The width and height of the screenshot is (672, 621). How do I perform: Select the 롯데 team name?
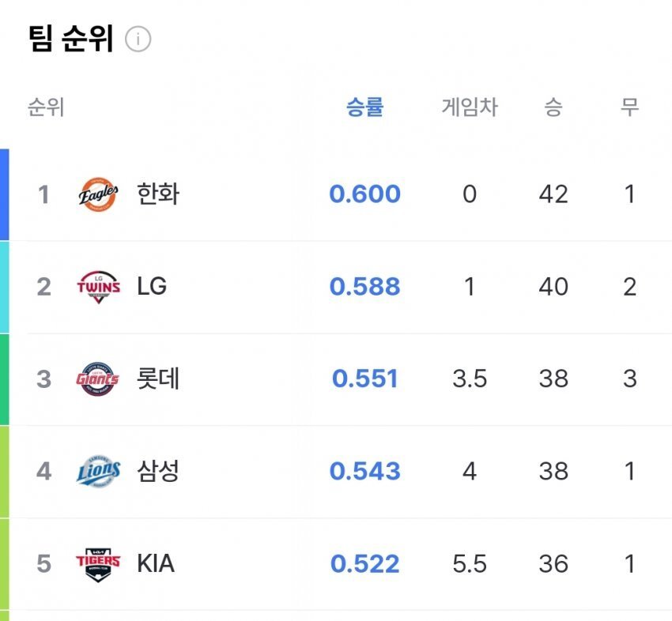tap(157, 378)
